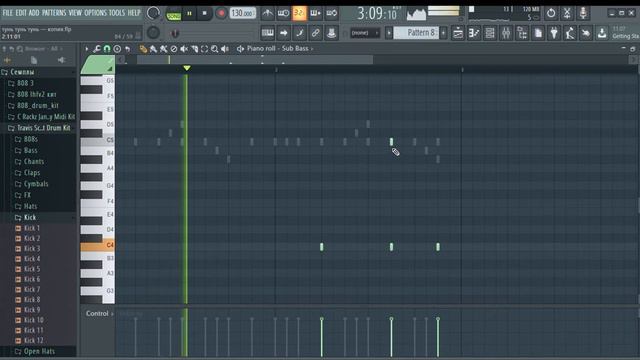Open the Control event lane dropdown
640x360 pixels.
click(99, 313)
